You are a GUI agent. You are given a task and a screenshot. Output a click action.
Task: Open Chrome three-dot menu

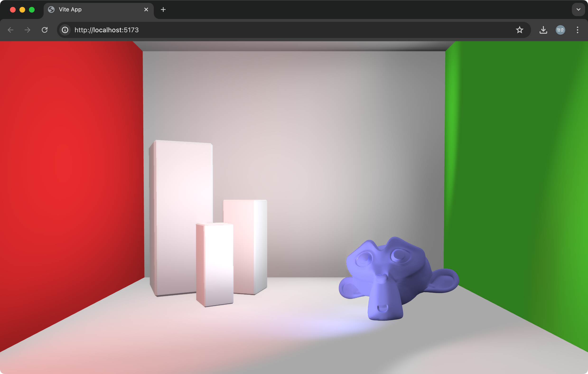click(578, 30)
